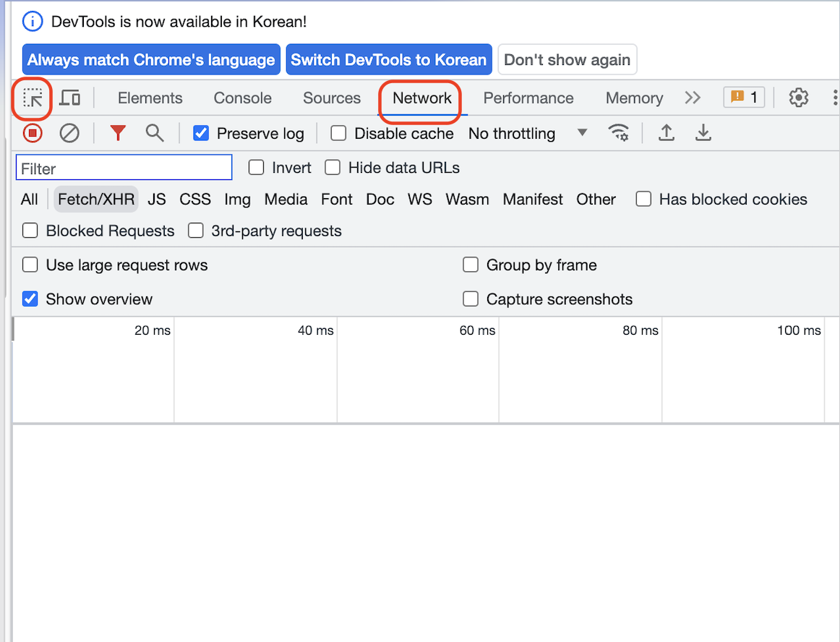Screen dimensions: 840x642
Task: Filter requests by WS
Action: pyautogui.click(x=420, y=200)
